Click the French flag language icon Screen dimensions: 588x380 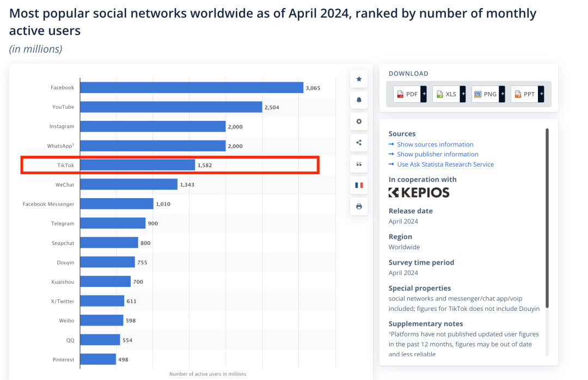359,185
